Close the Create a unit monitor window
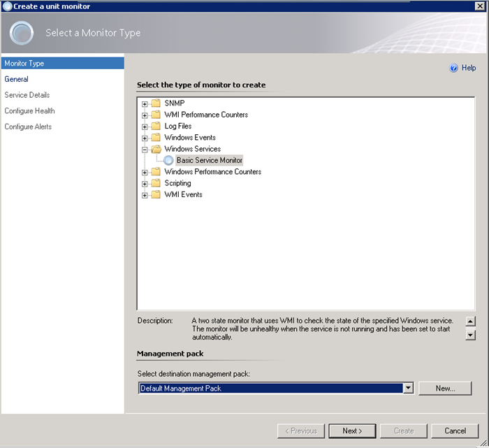This screenshot has width=489, height=448. pyautogui.click(x=480, y=6)
